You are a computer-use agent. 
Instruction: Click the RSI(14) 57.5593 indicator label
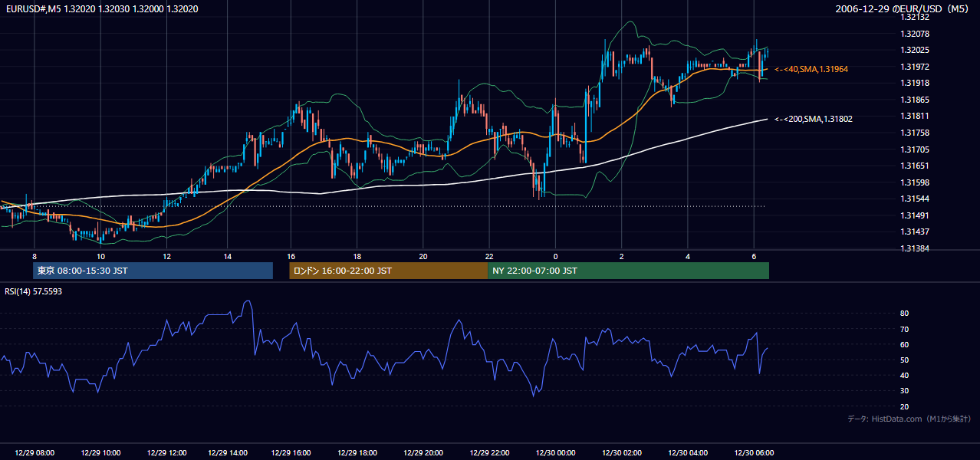coord(34,291)
